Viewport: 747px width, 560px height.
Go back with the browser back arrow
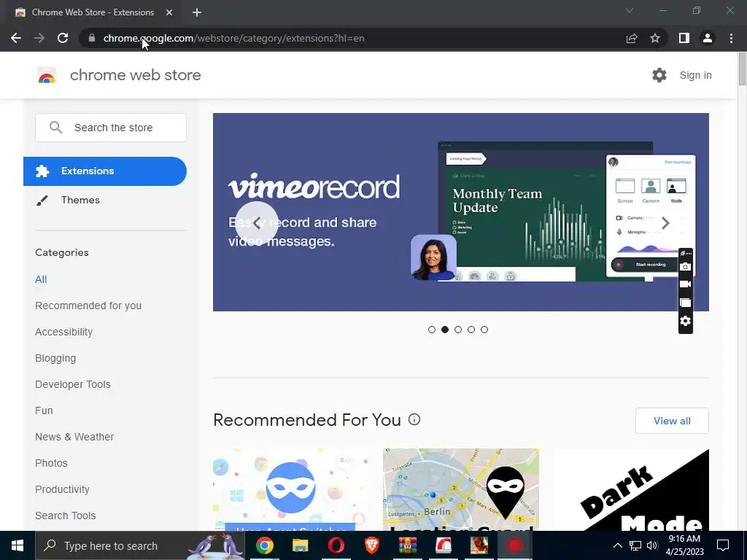point(16,38)
